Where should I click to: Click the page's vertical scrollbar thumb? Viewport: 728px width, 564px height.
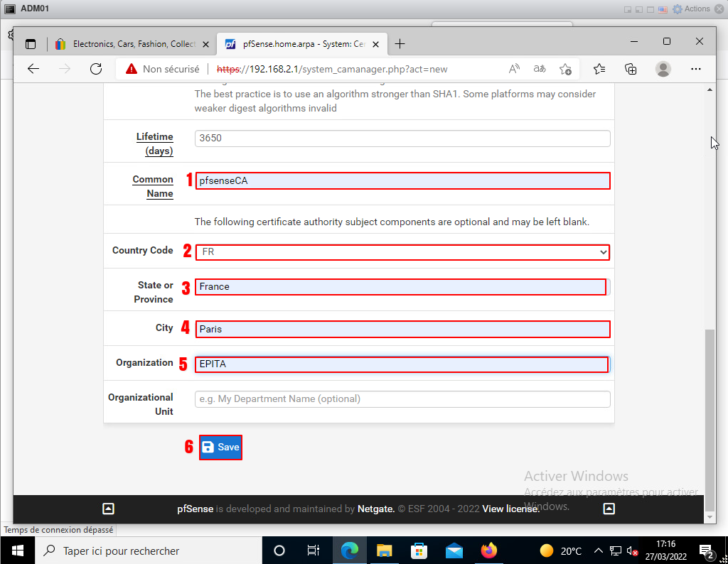coord(708,419)
